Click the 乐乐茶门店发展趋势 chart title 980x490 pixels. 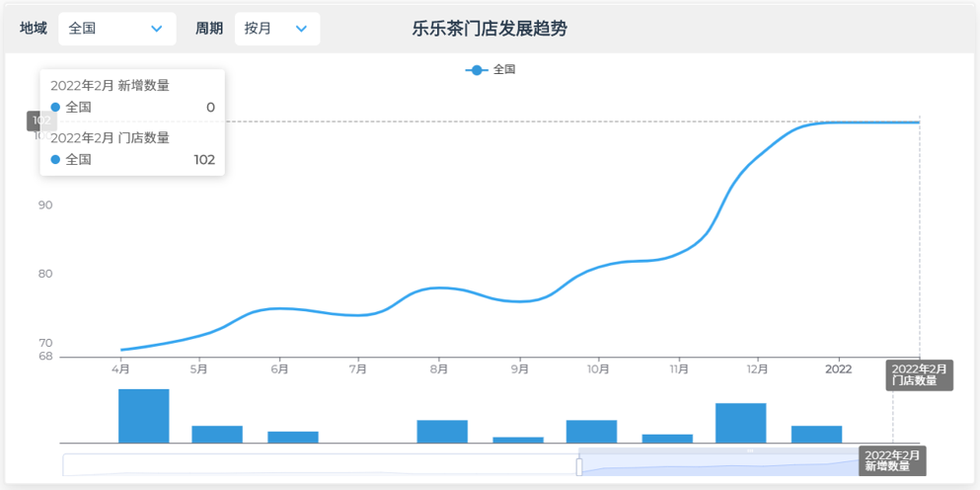tap(490, 29)
